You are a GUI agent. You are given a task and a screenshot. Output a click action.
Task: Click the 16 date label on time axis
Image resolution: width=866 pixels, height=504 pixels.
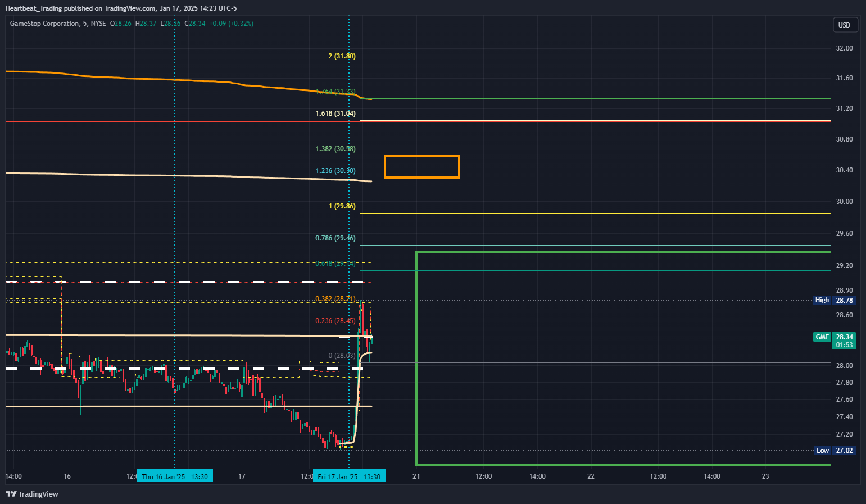click(x=67, y=476)
